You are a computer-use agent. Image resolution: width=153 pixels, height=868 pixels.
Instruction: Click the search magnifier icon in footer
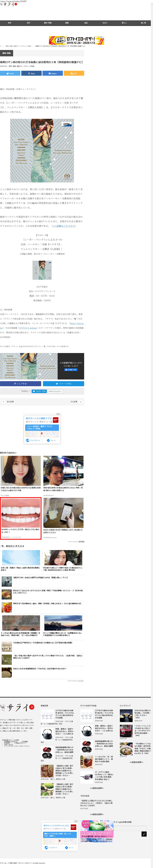[x=144, y=834]
